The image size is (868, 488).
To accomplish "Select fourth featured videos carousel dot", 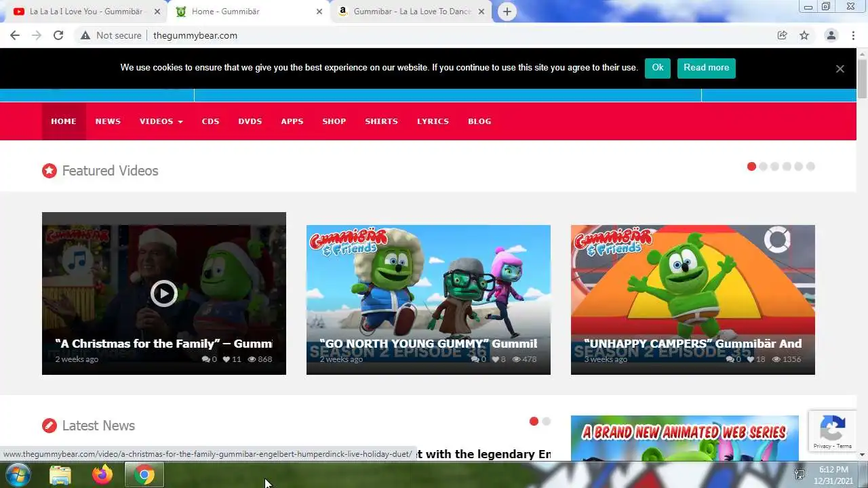I will point(787,166).
